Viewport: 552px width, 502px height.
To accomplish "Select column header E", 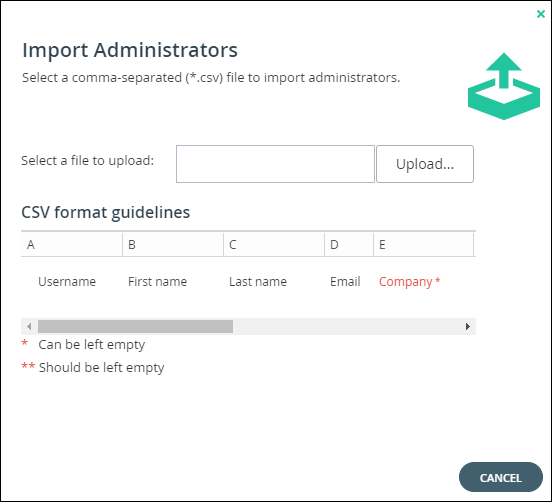I will (424, 244).
